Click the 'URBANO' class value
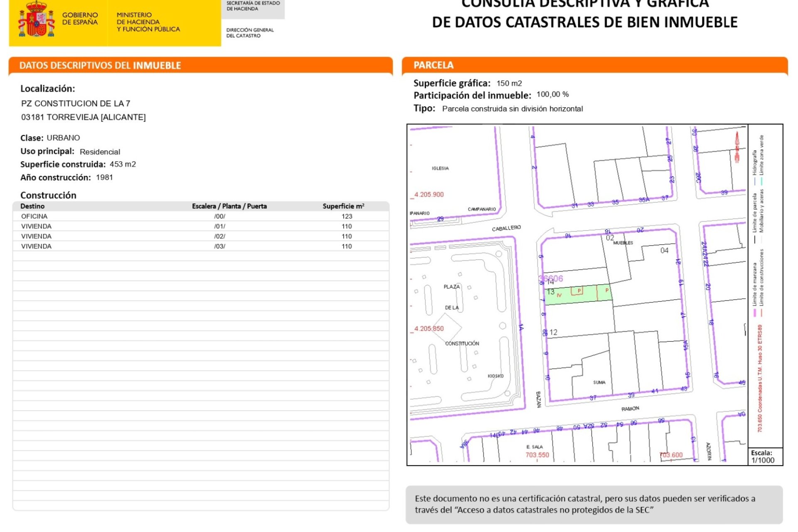 point(63,138)
